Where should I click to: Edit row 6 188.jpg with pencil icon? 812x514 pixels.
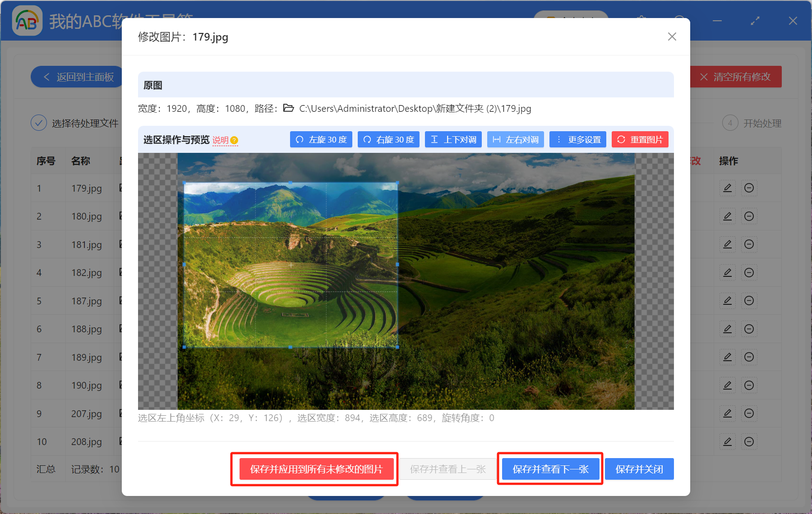pyautogui.click(x=728, y=329)
